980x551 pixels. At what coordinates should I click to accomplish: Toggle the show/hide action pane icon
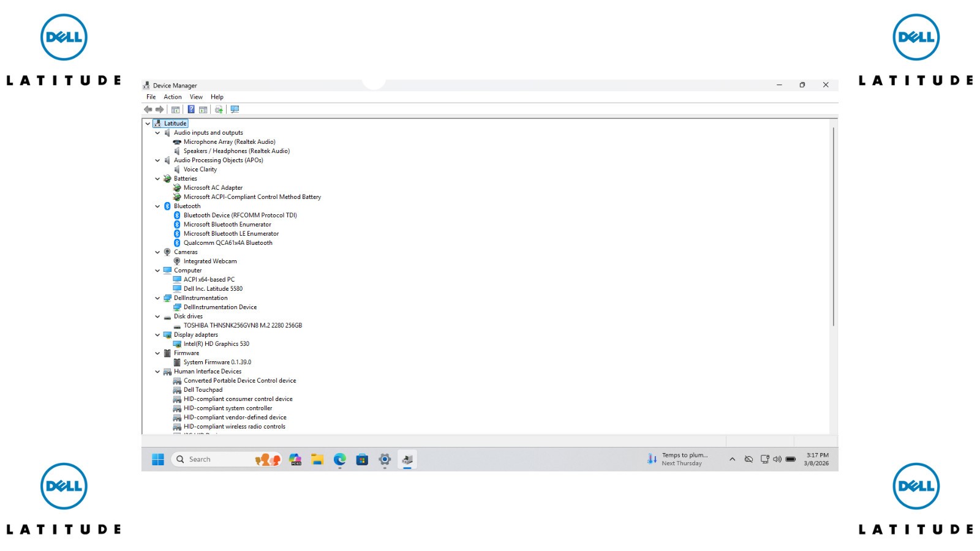click(203, 110)
